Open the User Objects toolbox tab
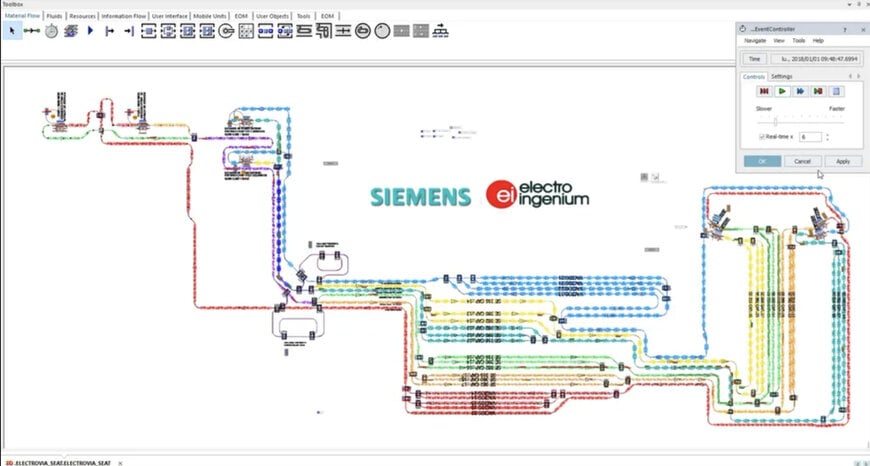 pyautogui.click(x=272, y=16)
